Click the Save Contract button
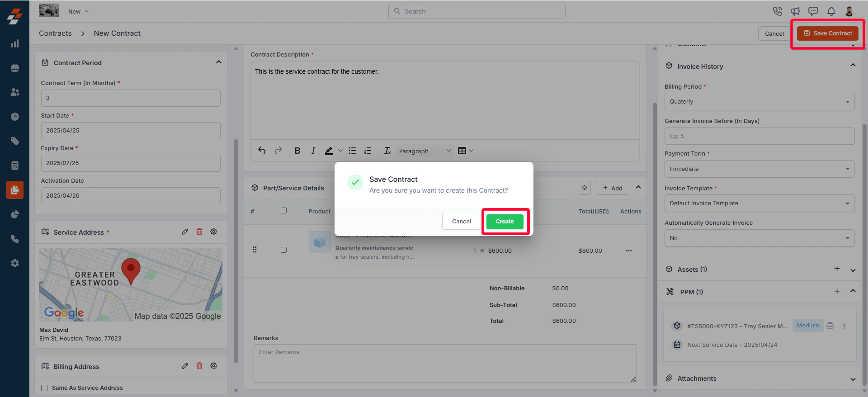Screen dimensions: 868x397 pos(828,33)
